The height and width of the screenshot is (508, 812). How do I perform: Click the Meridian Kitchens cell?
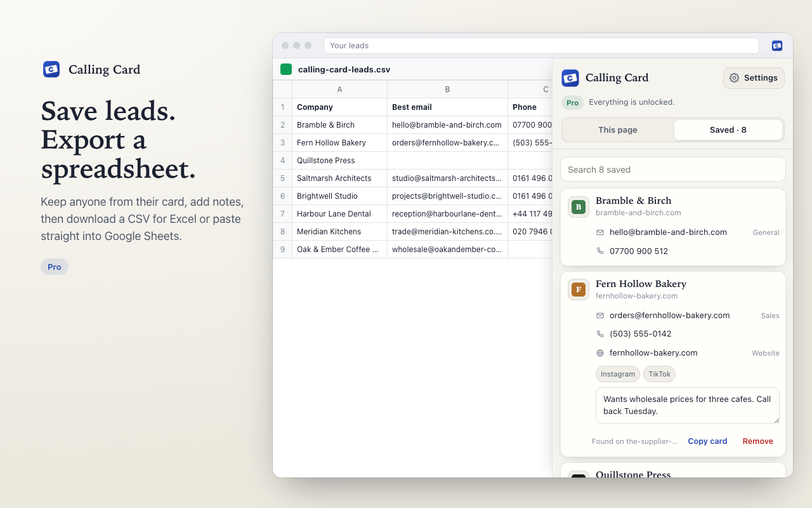click(339, 232)
